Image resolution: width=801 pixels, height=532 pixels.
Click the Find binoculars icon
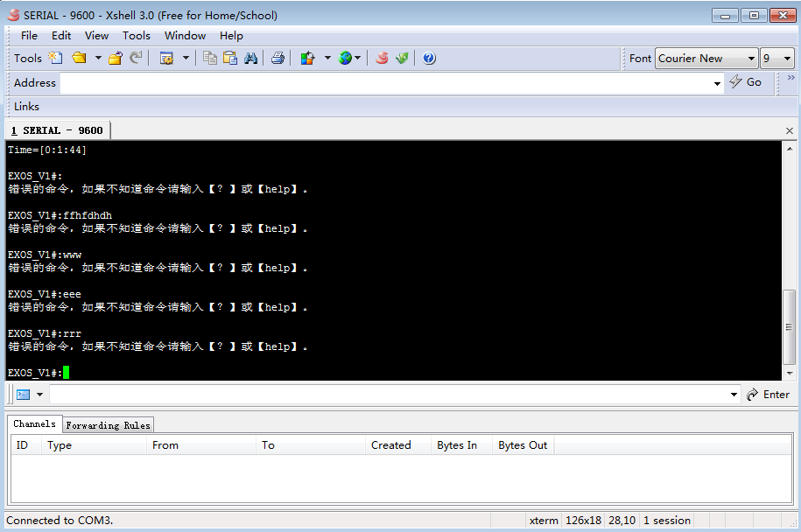point(250,59)
